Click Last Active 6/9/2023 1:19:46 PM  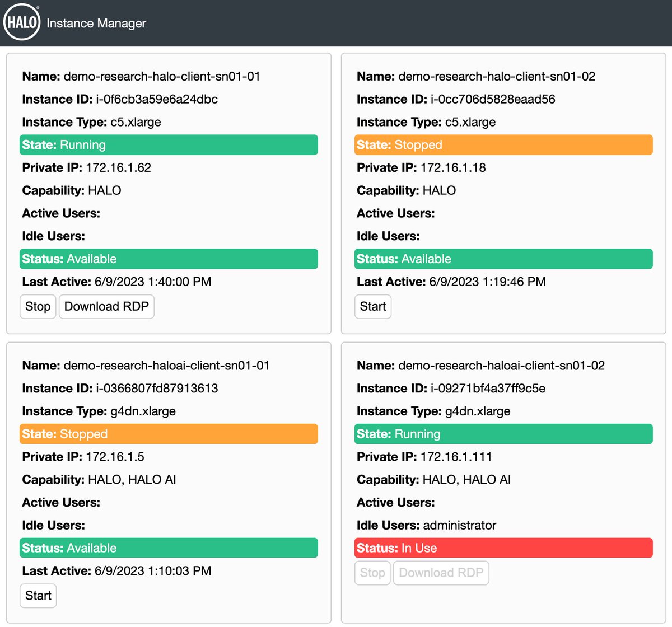pos(451,282)
